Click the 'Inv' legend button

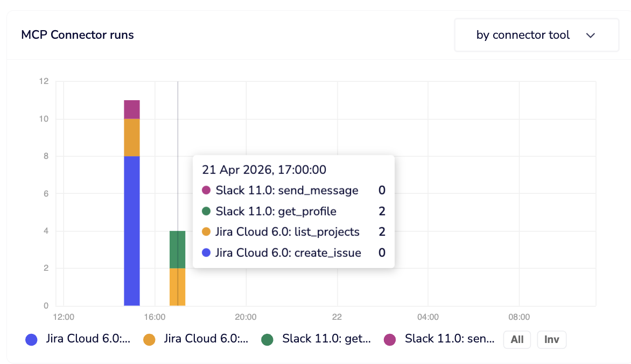click(552, 339)
